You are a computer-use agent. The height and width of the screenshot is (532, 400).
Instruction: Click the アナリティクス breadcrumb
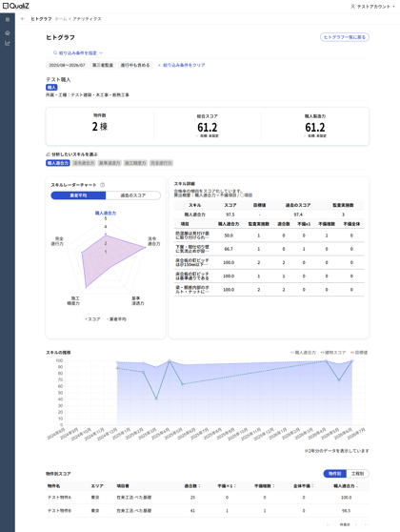point(87,19)
